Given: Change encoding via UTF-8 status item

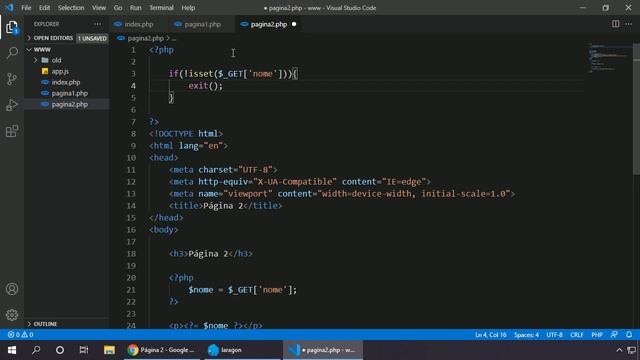Looking at the screenshot, I should coord(554,335).
